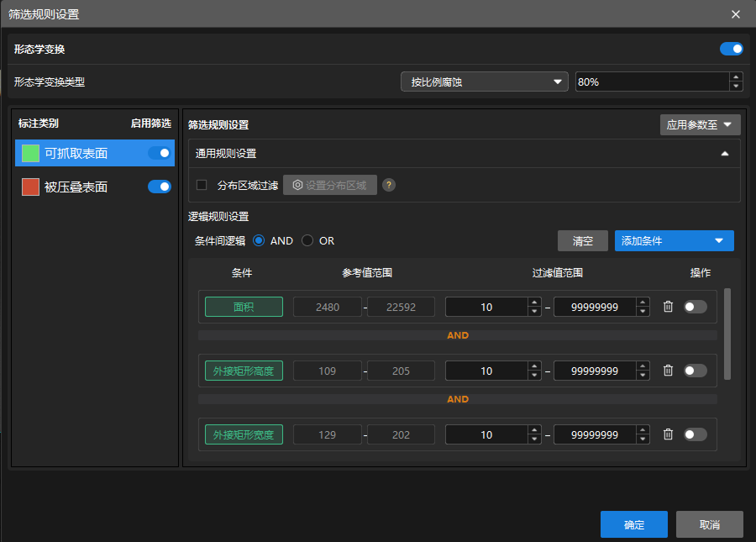The height and width of the screenshot is (542, 756).
Task: Enable the 外接矩形宽度 condition switch
Action: click(696, 434)
